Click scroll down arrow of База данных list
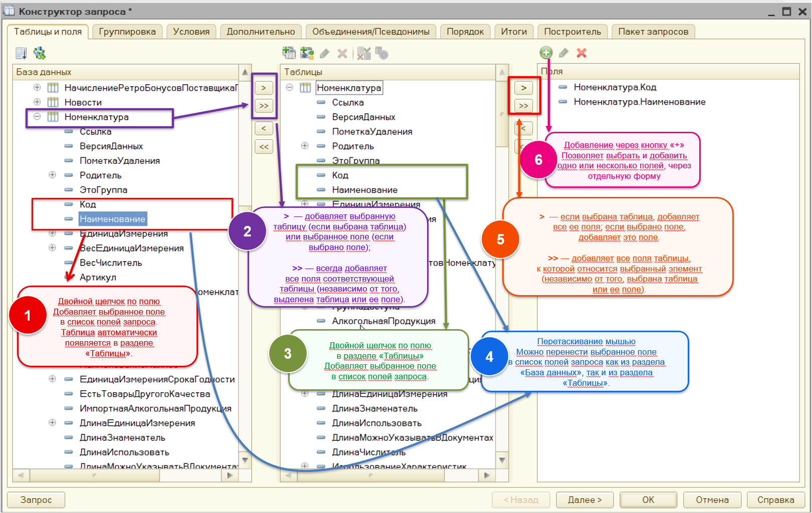This screenshot has width=812, height=513. click(x=245, y=459)
